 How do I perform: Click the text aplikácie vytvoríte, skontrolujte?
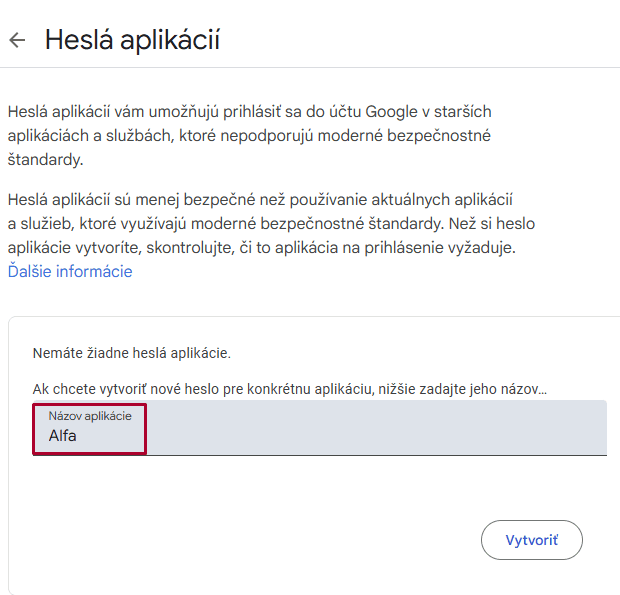point(120,247)
